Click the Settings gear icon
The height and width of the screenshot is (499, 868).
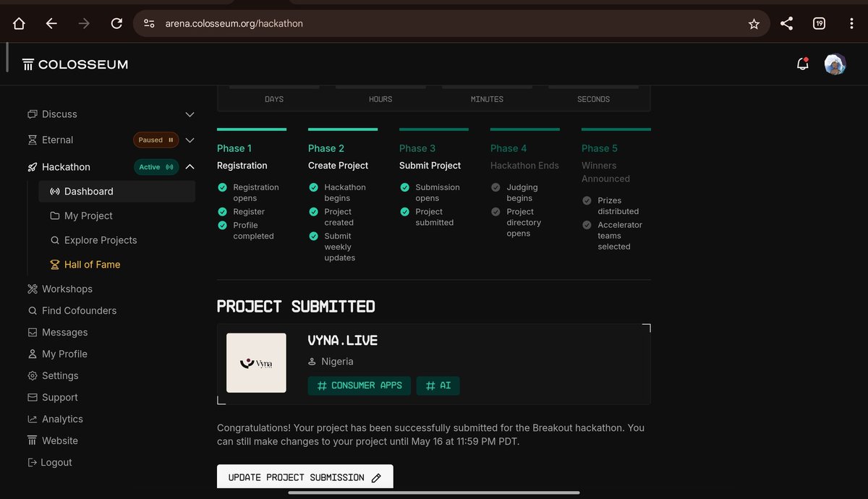32,375
